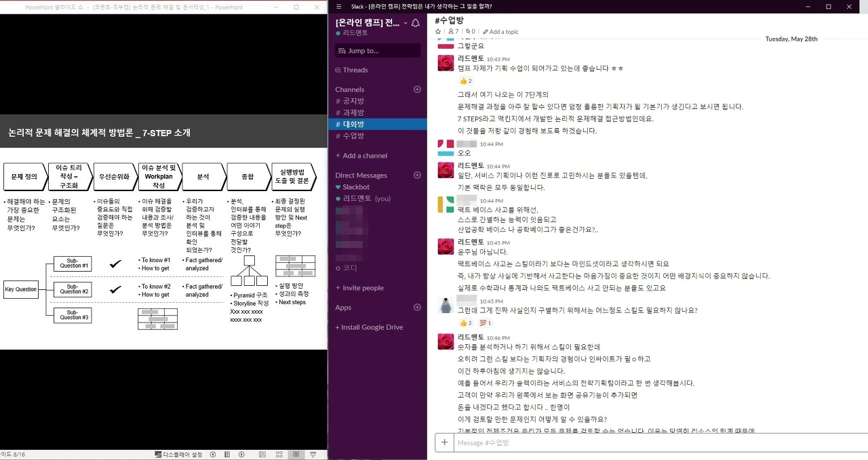This screenshot has height=460, width=868.
Task: Open the Threads view in Slack
Action: (x=353, y=70)
